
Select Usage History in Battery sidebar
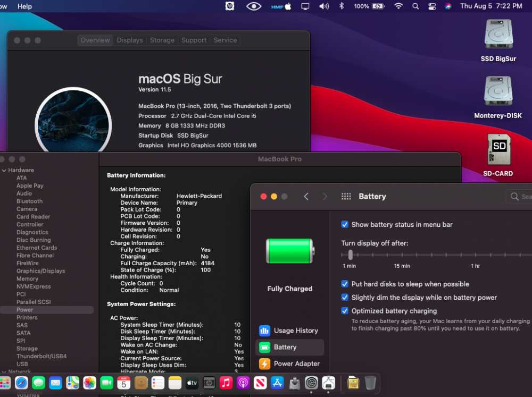(289, 331)
